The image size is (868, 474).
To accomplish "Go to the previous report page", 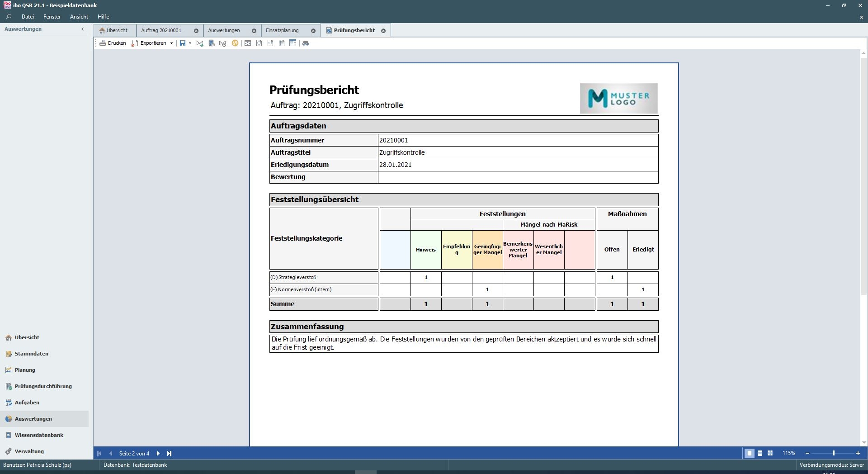I will (x=111, y=453).
